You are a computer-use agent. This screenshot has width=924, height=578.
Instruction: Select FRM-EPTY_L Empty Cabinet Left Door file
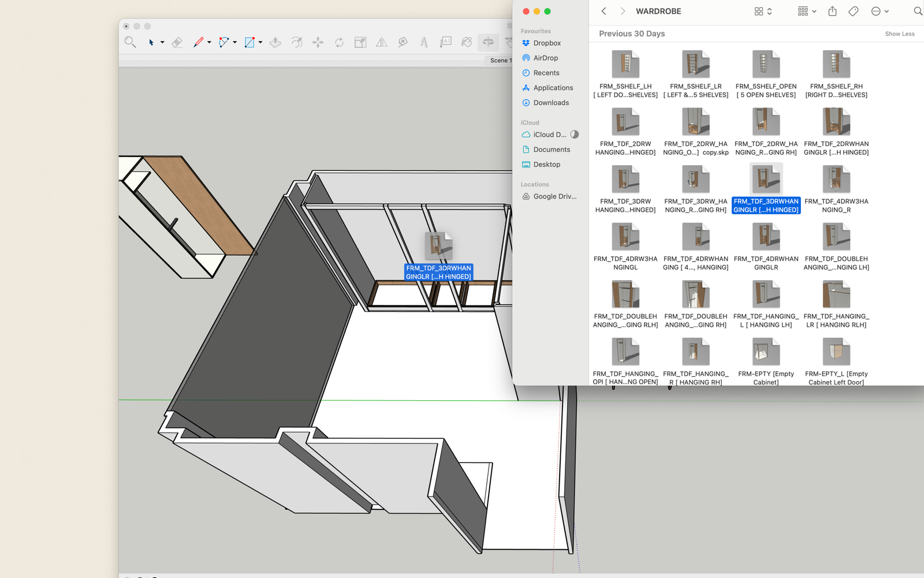836,352
